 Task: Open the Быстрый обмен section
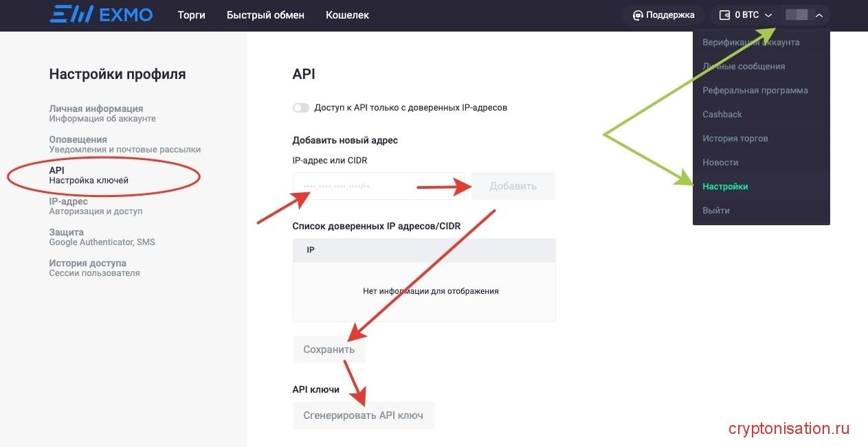(x=265, y=14)
